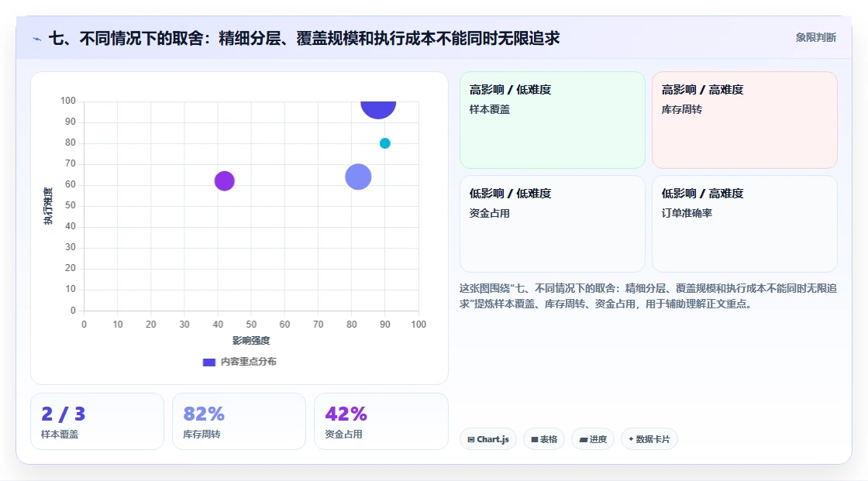Viewport: 868px width, 481px height.
Task: Click the 执行难度 y-axis title
Action: [48, 206]
